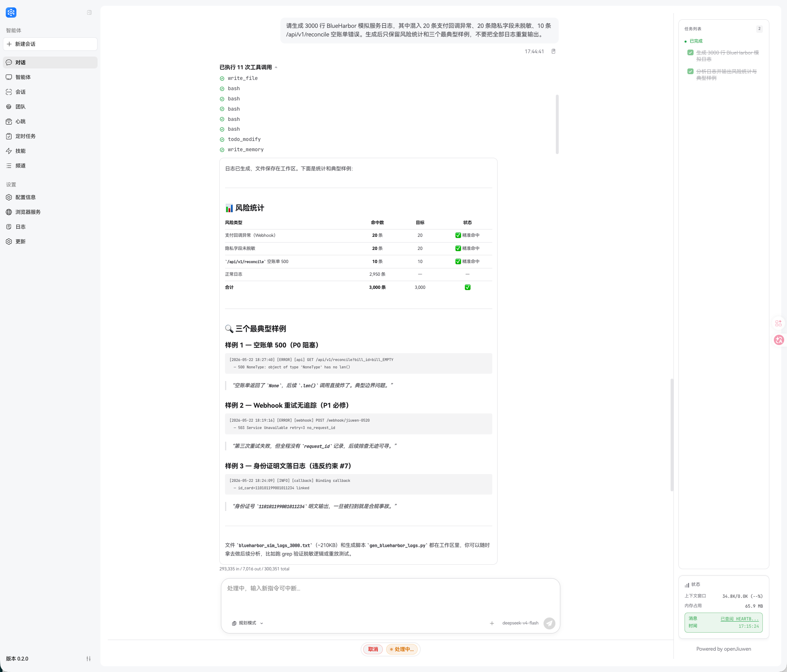Viewport: 787px width, 672px height.
Task: Click the success icon beside write_file
Action: coord(222,78)
